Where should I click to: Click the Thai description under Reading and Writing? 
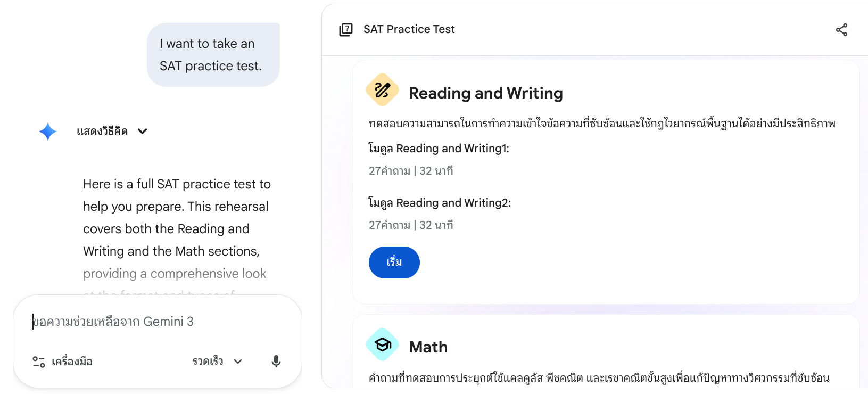coord(601,124)
